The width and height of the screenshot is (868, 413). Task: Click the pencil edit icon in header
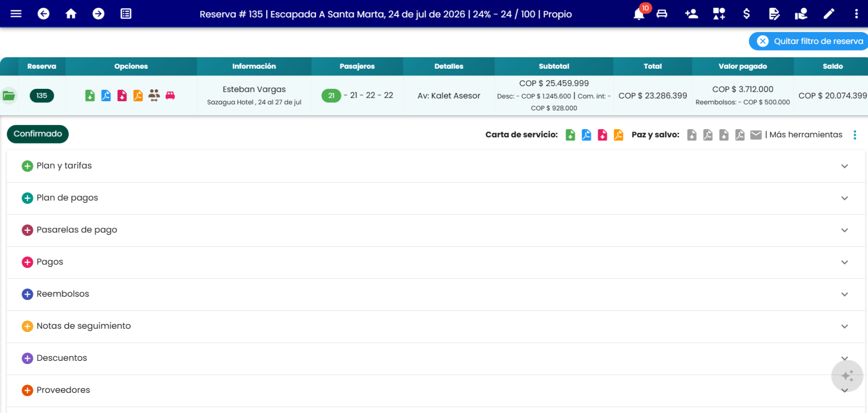coord(829,14)
